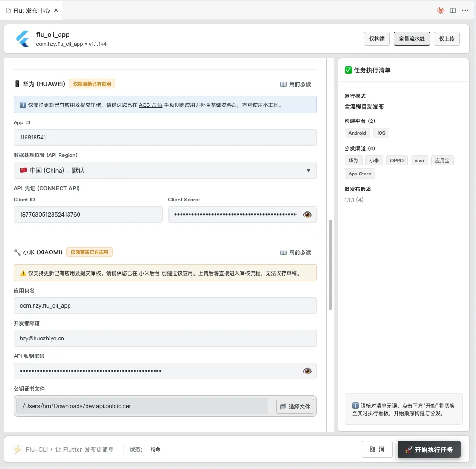Click the 公钥证书文件 path field
The width and height of the screenshot is (476, 469).
click(x=142, y=406)
